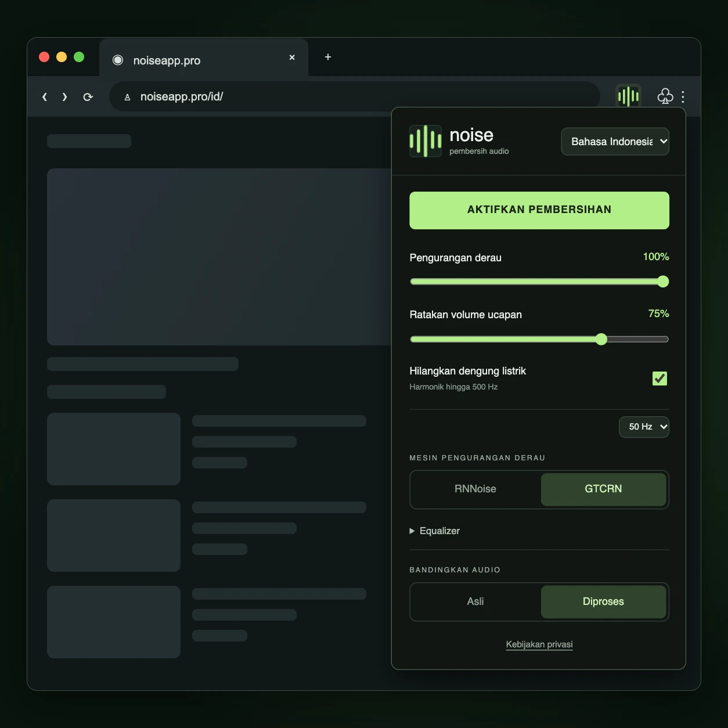
Task: Switch audio comparison to Asli
Action: (475, 601)
